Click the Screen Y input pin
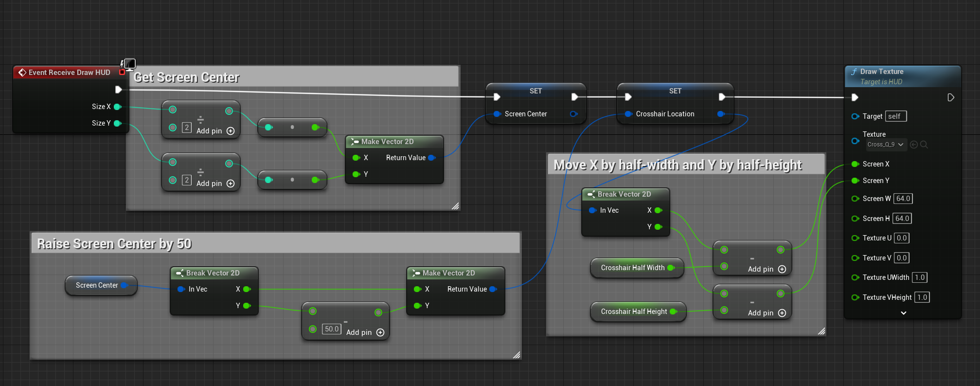Viewport: 980px width, 386px height. pyautogui.click(x=855, y=181)
